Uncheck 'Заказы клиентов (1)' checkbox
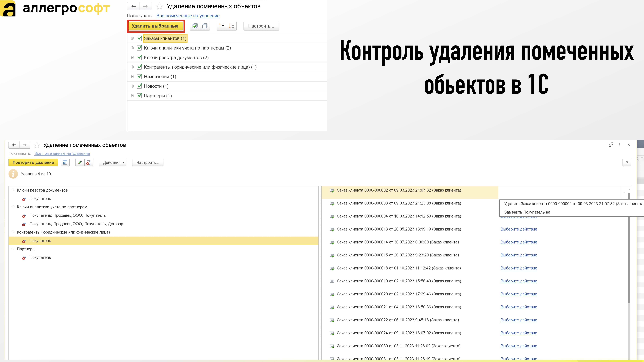 [139, 38]
